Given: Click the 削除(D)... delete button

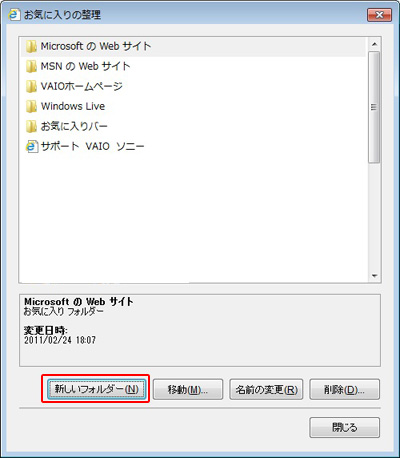Looking at the screenshot, I should tap(344, 389).
